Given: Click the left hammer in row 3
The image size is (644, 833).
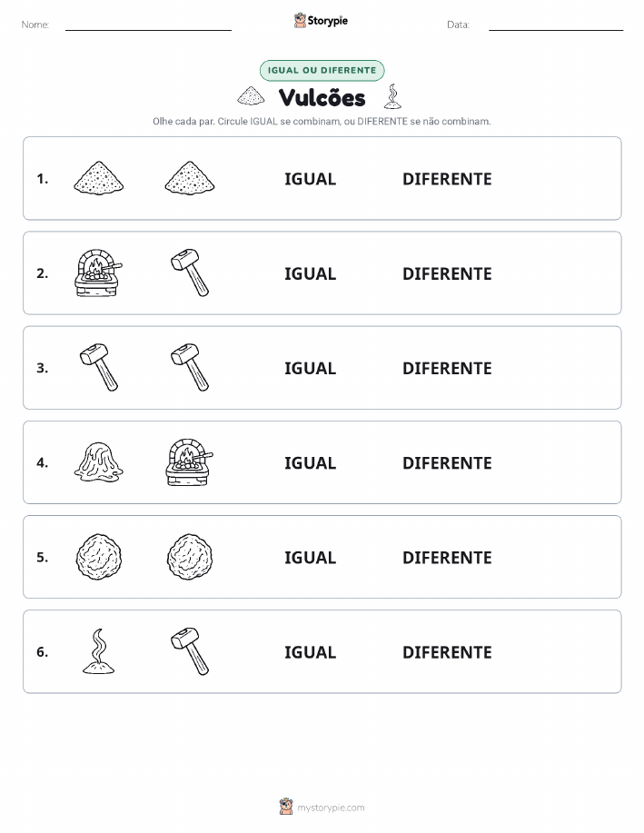Looking at the screenshot, I should pyautogui.click(x=99, y=368).
